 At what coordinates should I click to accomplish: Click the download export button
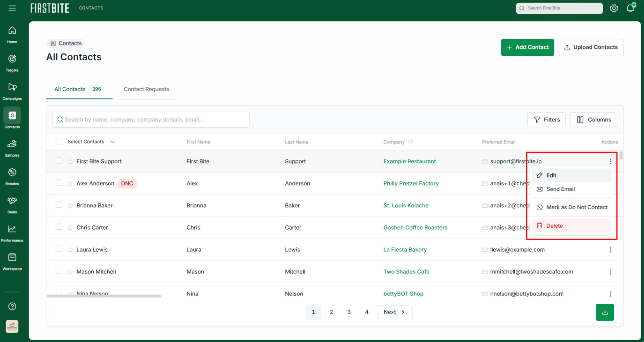point(605,312)
